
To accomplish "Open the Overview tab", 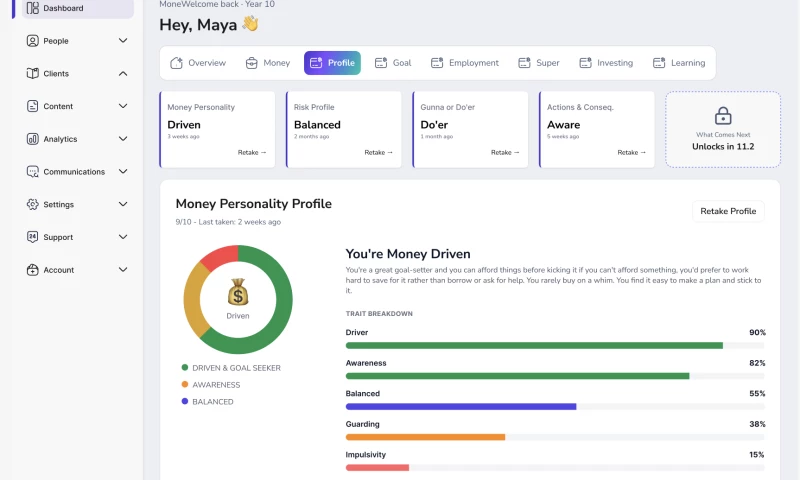I will click(x=198, y=63).
